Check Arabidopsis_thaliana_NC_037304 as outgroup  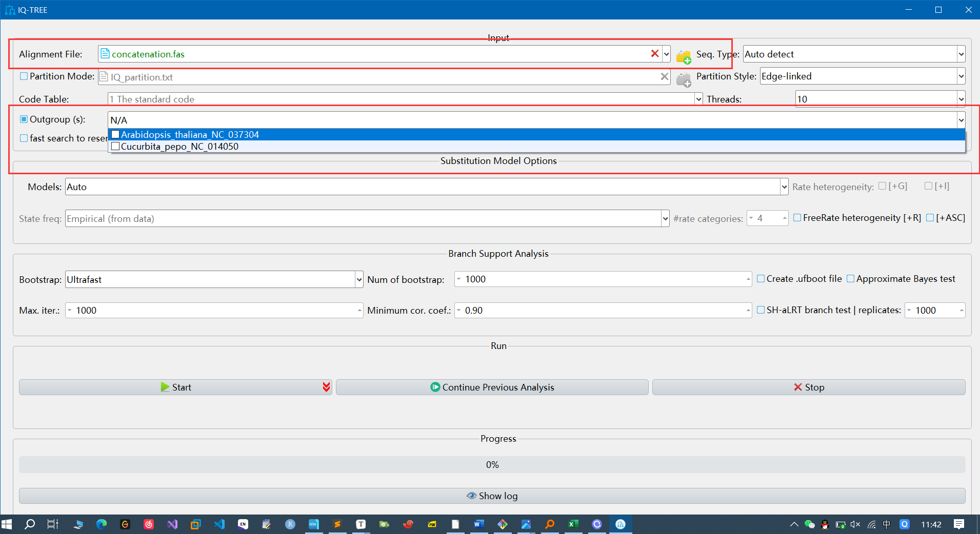coord(115,134)
